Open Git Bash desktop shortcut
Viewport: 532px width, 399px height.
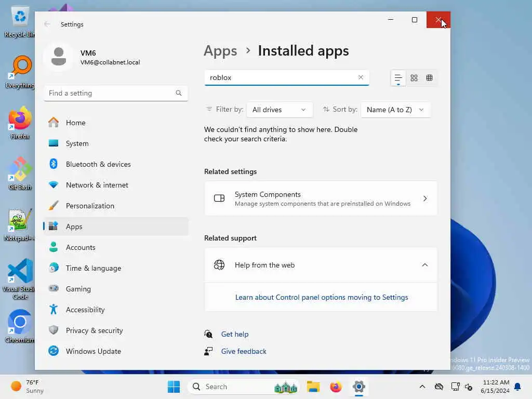(19, 174)
